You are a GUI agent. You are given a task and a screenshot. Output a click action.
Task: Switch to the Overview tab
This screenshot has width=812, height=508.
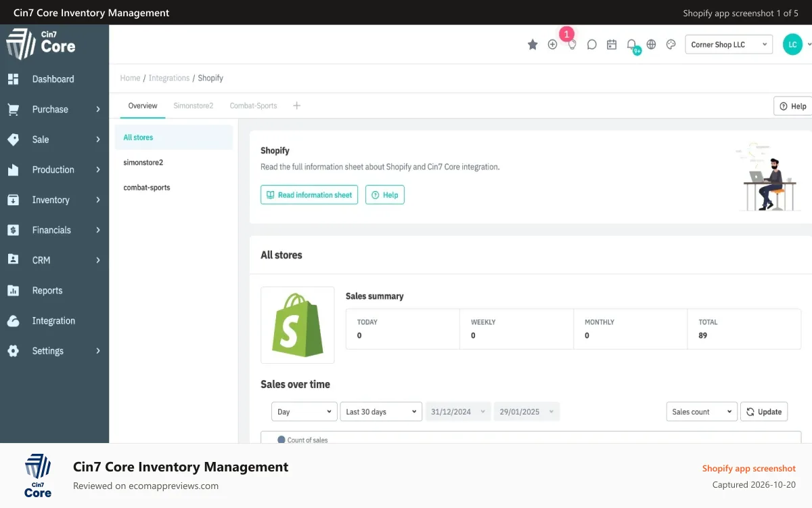tap(143, 106)
